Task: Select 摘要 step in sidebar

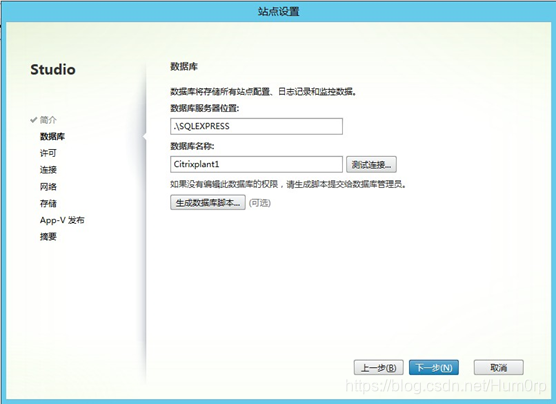Action: pos(48,237)
